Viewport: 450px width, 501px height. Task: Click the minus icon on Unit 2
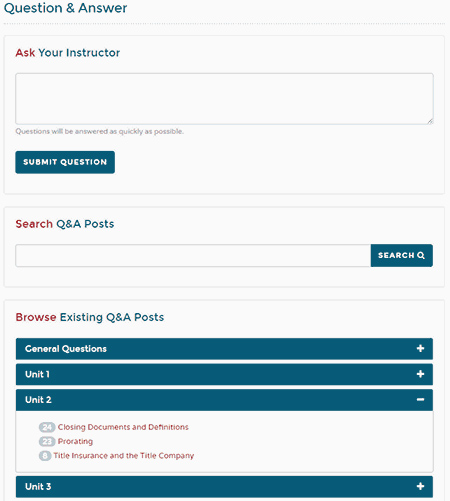point(420,399)
